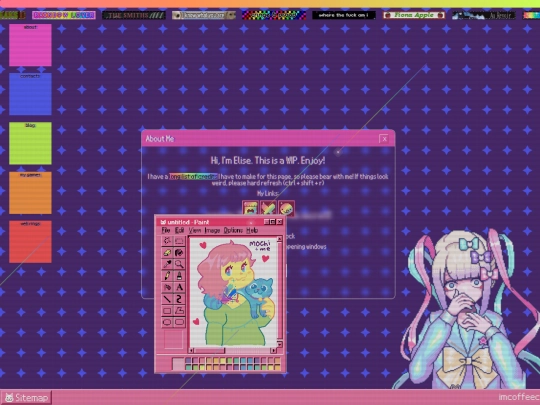Open the File menu in Paint

tap(166, 230)
